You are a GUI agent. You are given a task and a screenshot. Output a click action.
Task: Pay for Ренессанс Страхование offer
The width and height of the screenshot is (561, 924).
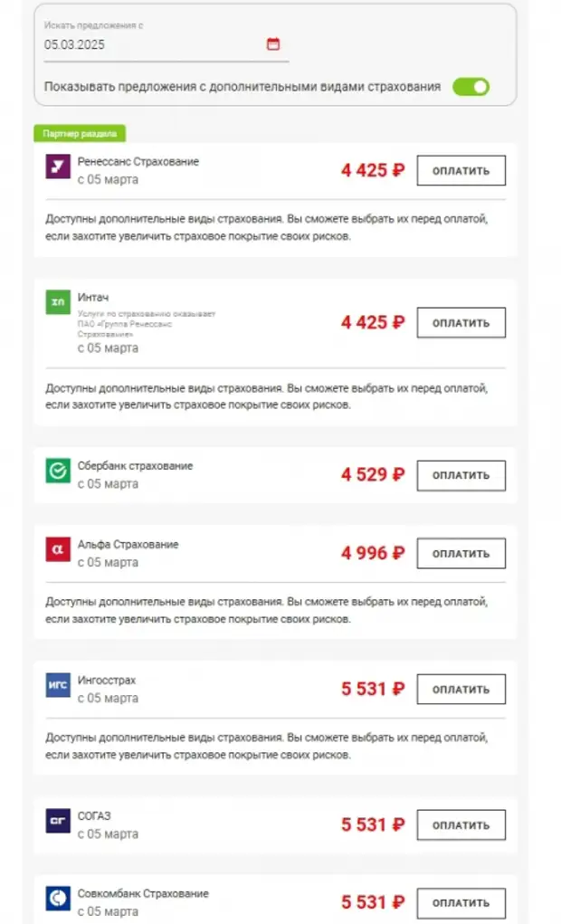pyautogui.click(x=461, y=170)
